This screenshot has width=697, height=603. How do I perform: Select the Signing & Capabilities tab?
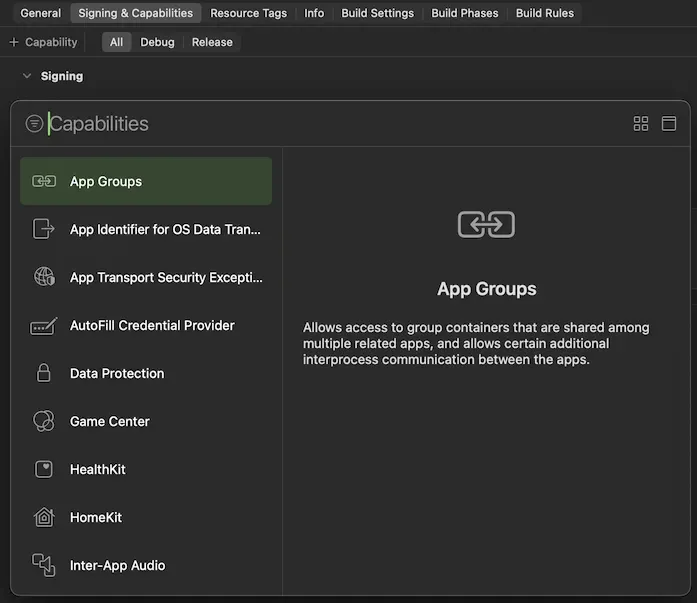[x=136, y=13]
